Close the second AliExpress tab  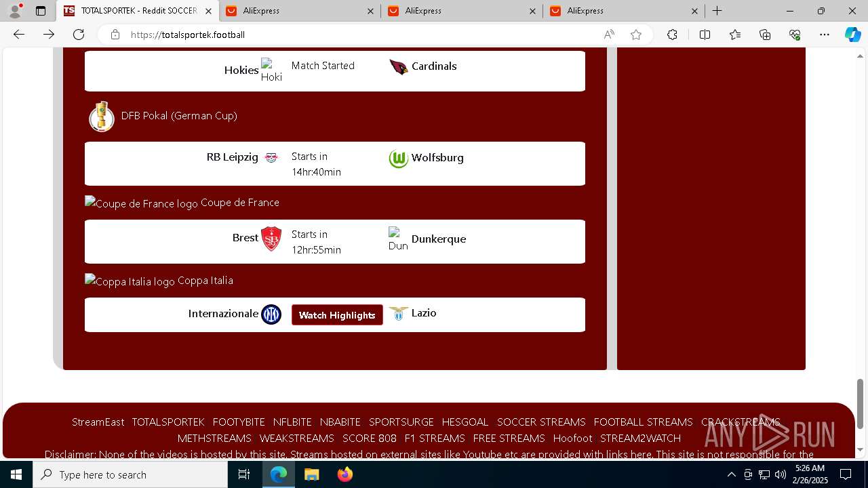tap(533, 11)
